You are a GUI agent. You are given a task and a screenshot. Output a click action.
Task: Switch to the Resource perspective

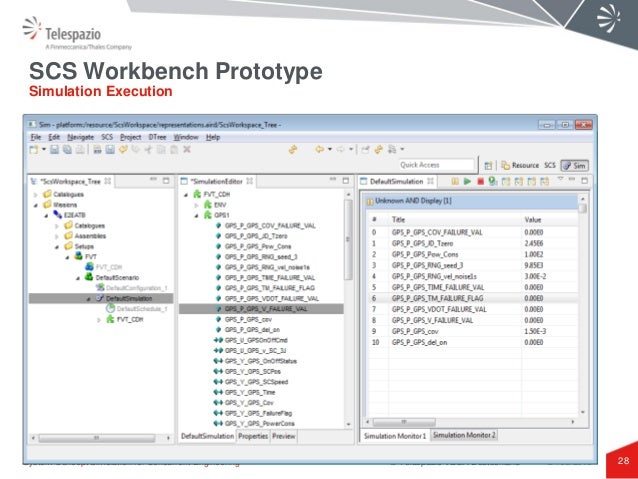(520, 165)
